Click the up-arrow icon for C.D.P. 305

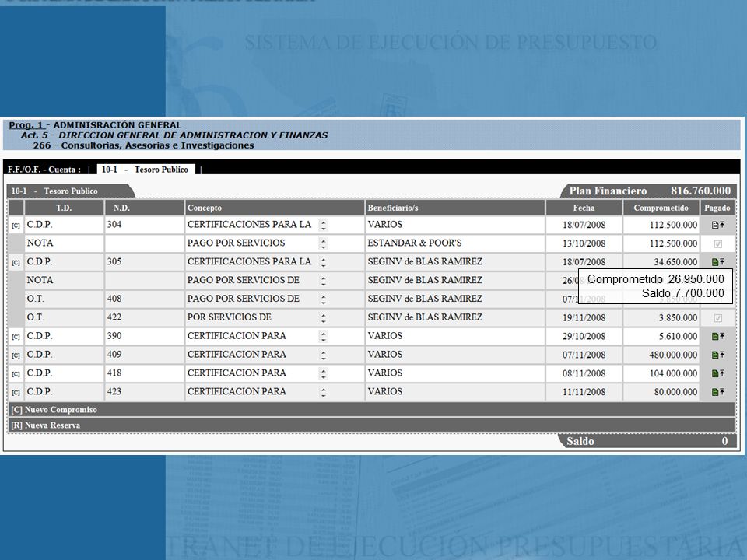tap(722, 261)
